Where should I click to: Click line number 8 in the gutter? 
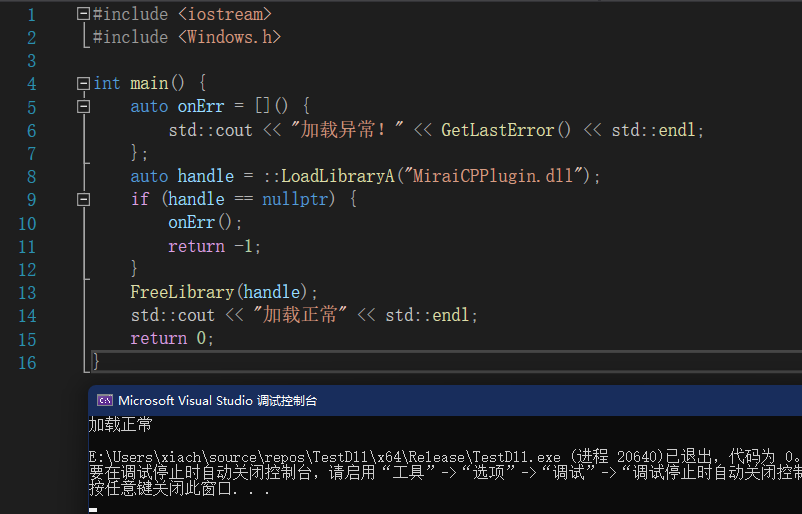coord(32,176)
